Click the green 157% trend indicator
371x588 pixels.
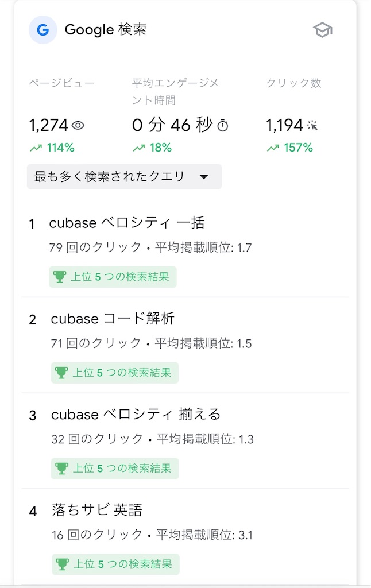coord(290,148)
